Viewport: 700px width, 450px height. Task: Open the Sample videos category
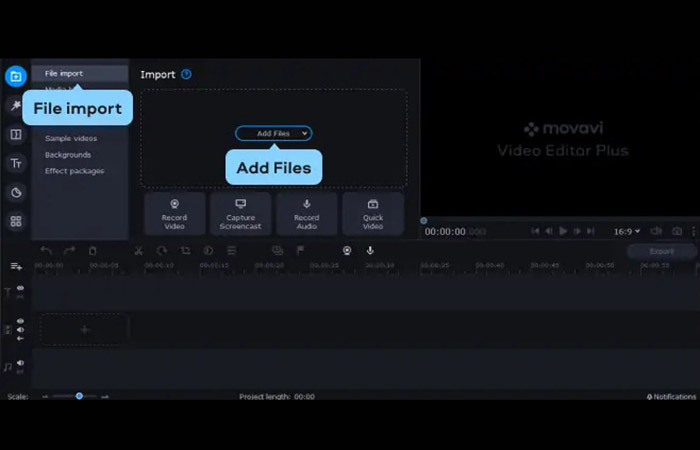[71, 138]
